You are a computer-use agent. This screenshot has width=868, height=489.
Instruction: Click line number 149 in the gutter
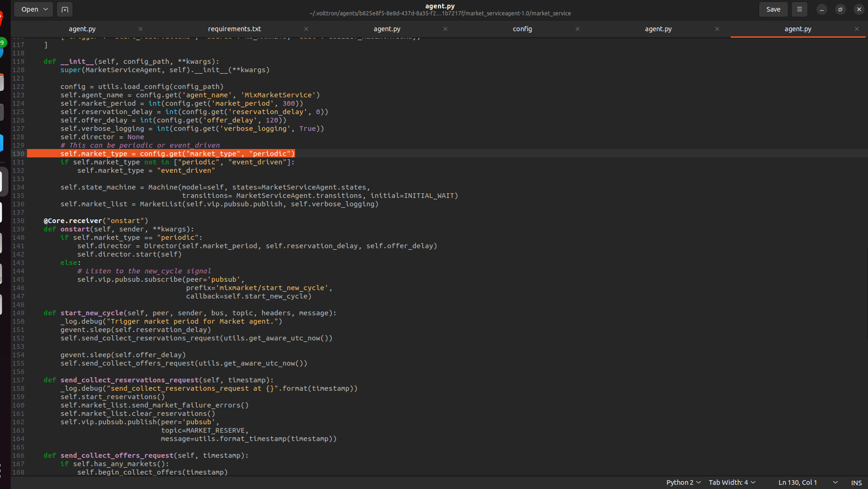point(18,313)
